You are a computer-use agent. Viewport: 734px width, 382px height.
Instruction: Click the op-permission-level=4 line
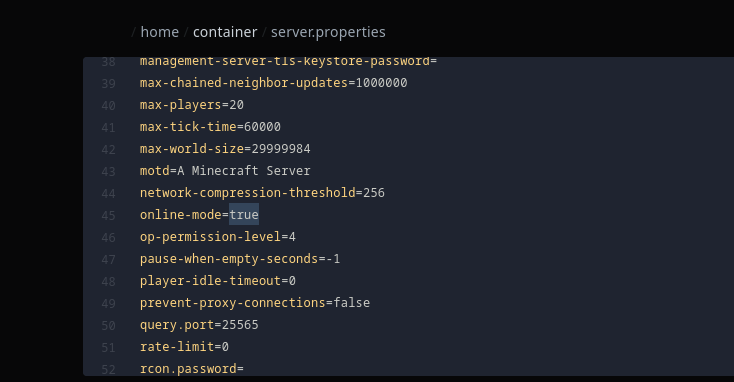(218, 237)
